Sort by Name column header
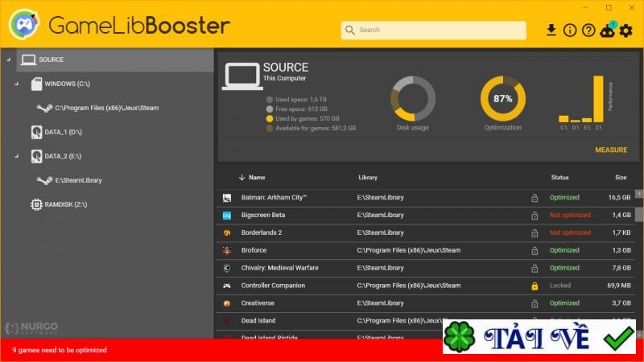The width and height of the screenshot is (644, 362). (257, 177)
